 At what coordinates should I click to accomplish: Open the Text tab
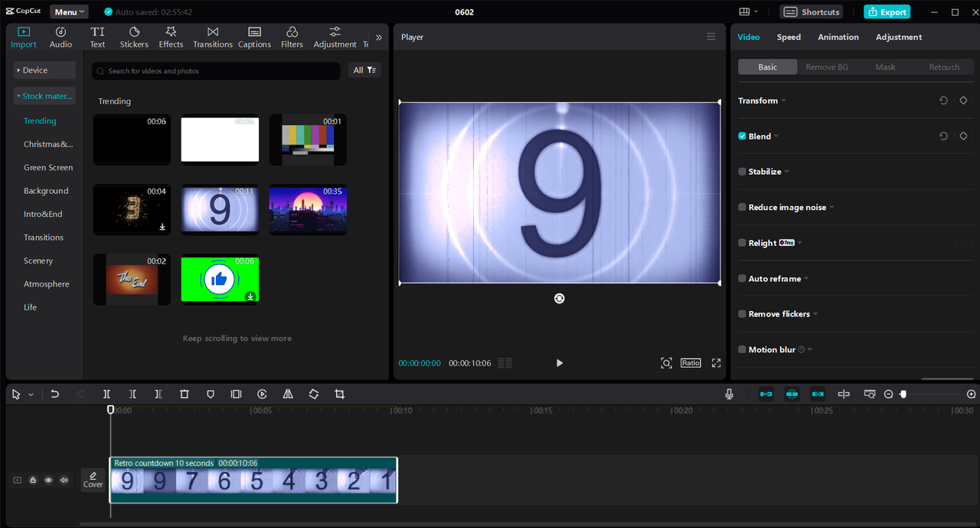point(97,37)
